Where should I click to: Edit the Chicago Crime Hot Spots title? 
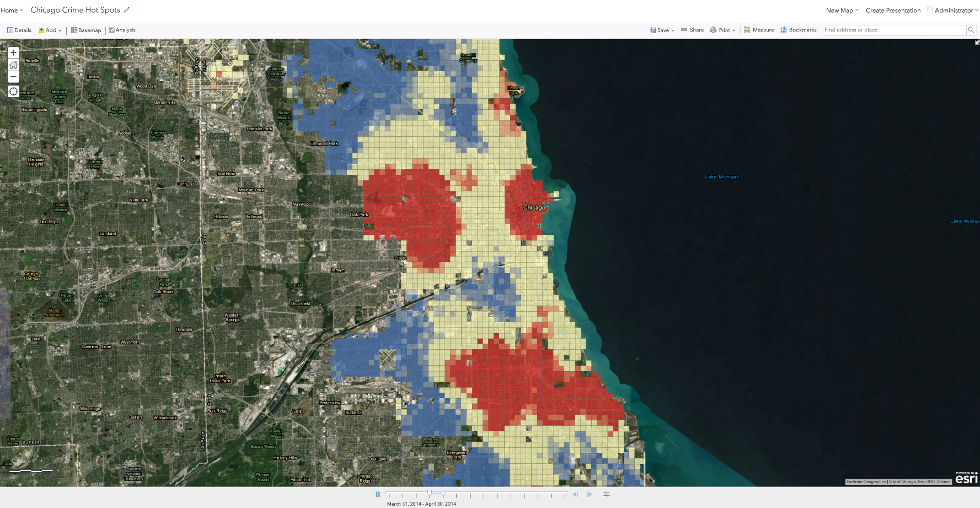click(x=127, y=10)
